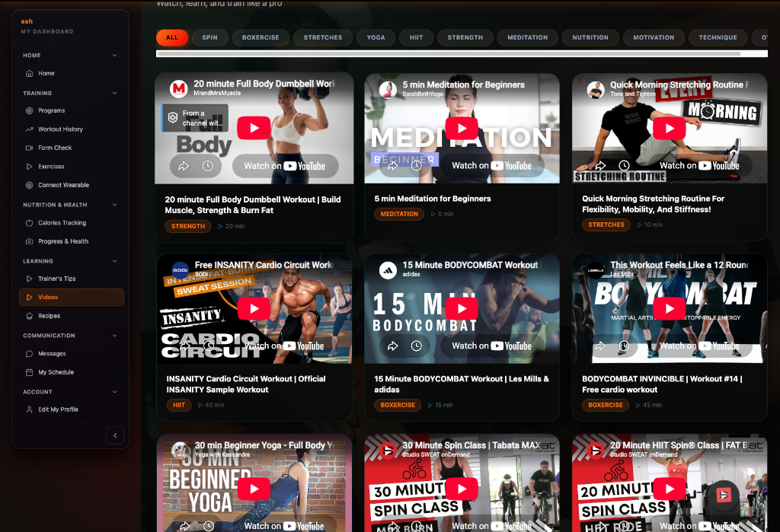Collapse the ACCOUNT section

(x=115, y=392)
